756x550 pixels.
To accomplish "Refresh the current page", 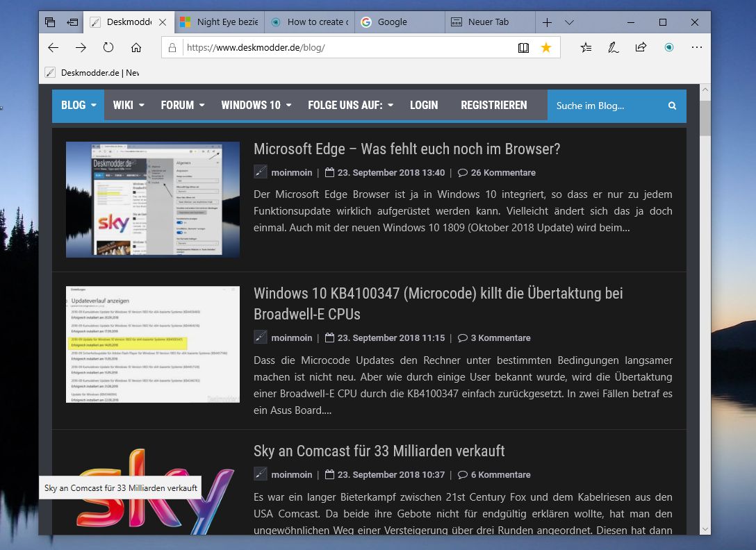I will pyautogui.click(x=108, y=47).
